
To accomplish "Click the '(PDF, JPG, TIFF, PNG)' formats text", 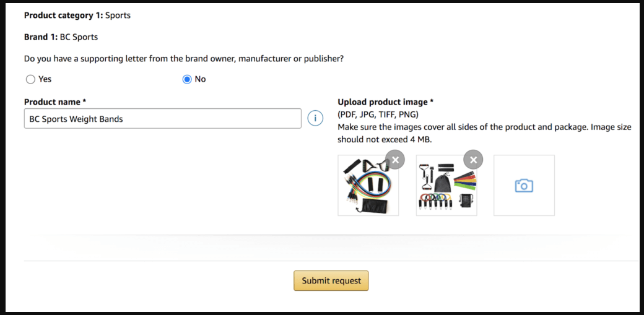I will click(378, 114).
